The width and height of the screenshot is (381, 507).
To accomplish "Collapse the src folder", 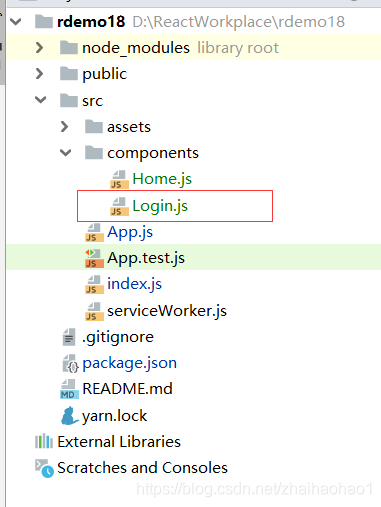I will (41, 100).
